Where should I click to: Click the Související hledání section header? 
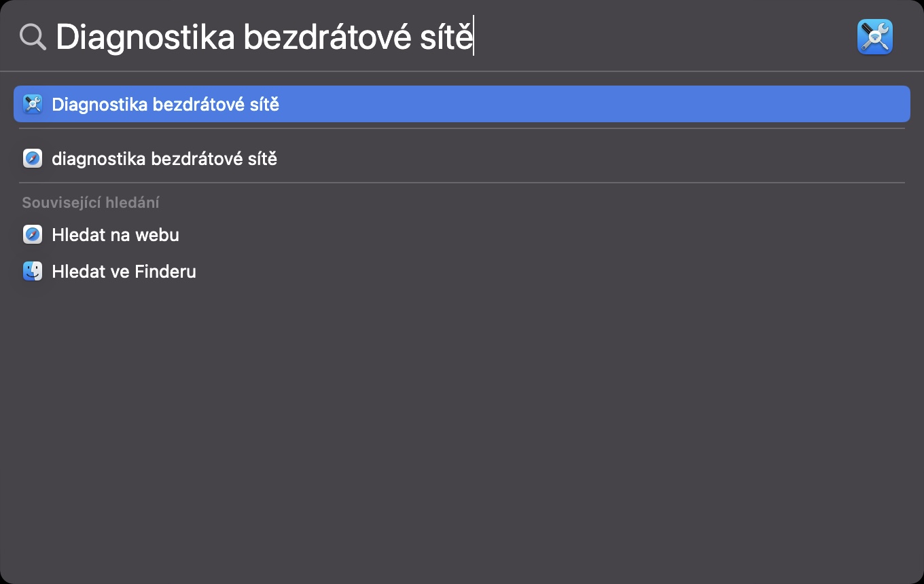(x=90, y=202)
